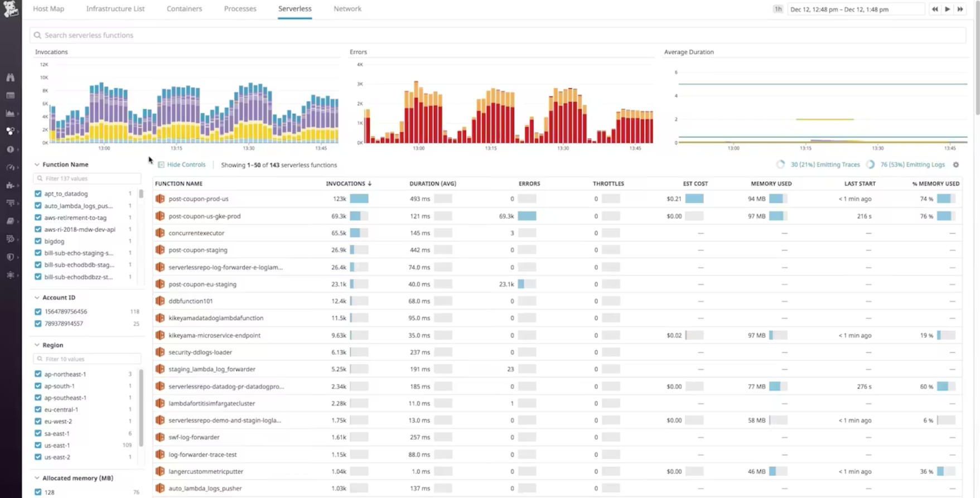Open the Metrics gauge sidebar icon
The width and height of the screenshot is (980, 498).
10,167
